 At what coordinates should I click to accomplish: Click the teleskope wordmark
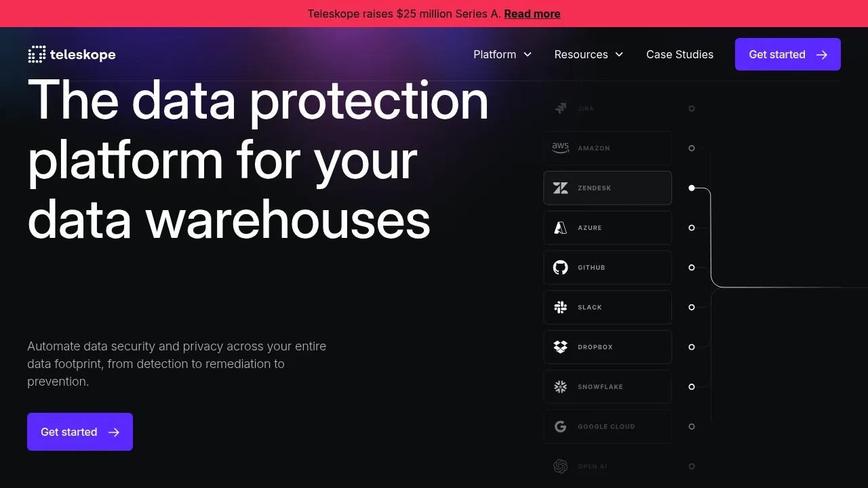pyautogui.click(x=83, y=55)
